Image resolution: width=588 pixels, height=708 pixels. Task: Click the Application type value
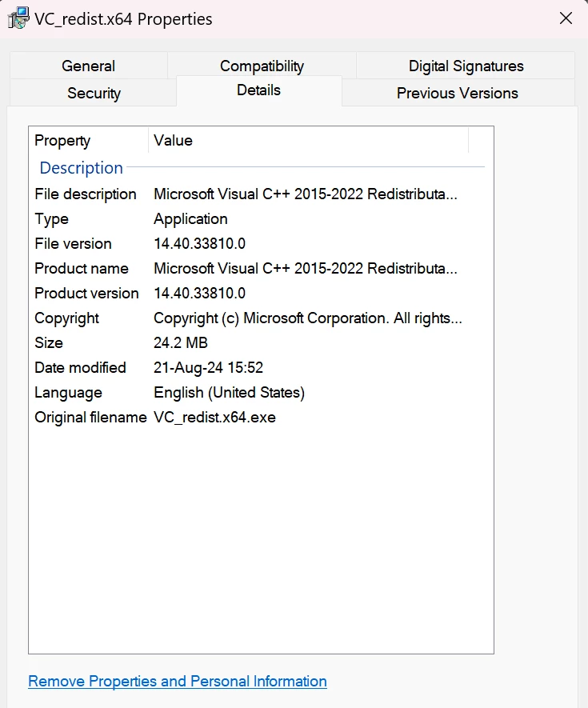(190, 219)
